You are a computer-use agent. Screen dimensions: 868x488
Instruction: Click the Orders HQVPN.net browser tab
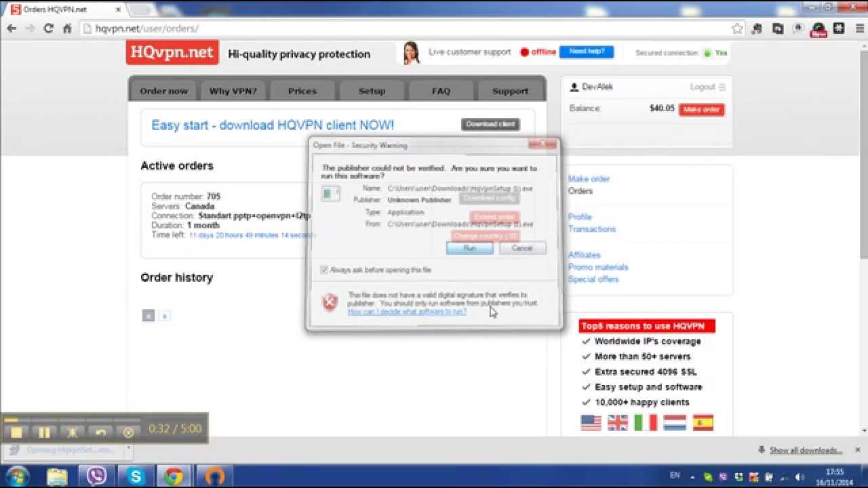pyautogui.click(x=64, y=9)
